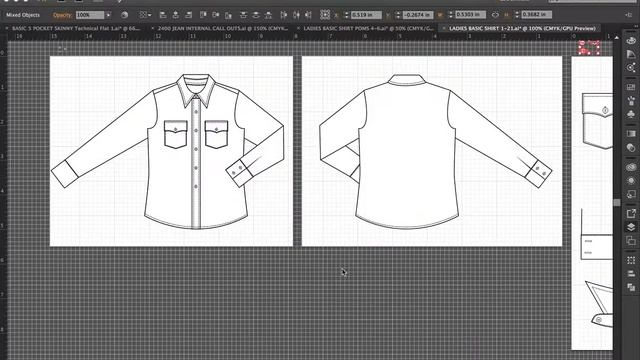Select the LADIES BASIC SHIRT 1-21 tab

(x=522, y=29)
